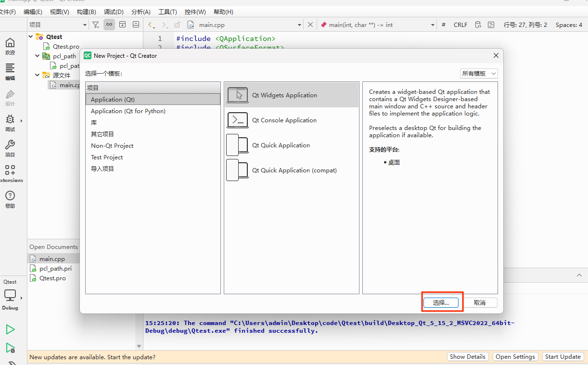This screenshot has height=365, width=588.
Task: Open the 项目 Projects mode in sidebar
Action: coord(10,148)
